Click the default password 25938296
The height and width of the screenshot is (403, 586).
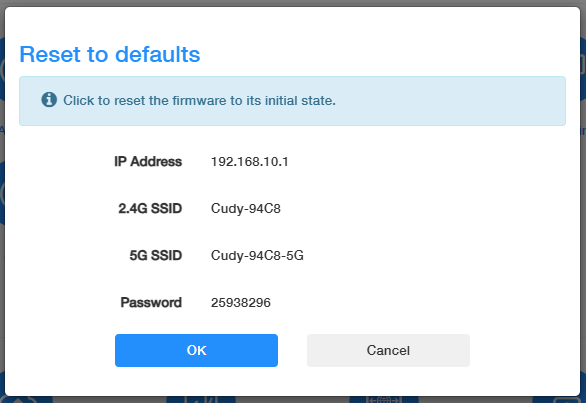click(241, 302)
